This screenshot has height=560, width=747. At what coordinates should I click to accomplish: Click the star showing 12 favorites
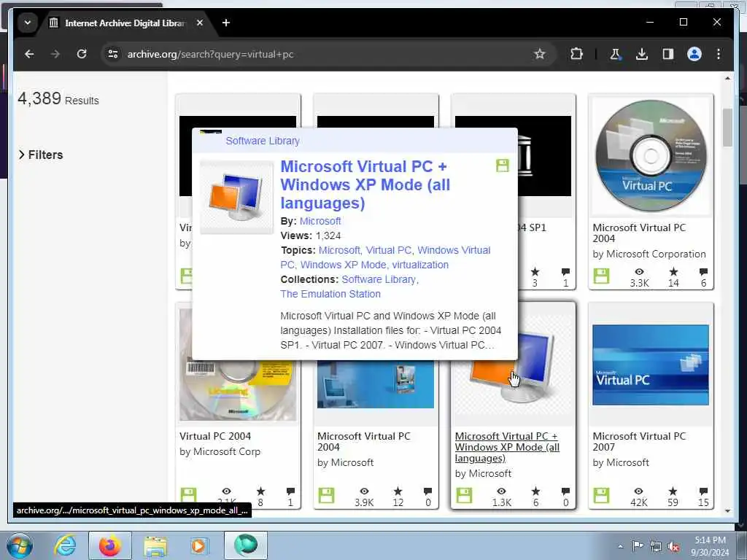398,491
